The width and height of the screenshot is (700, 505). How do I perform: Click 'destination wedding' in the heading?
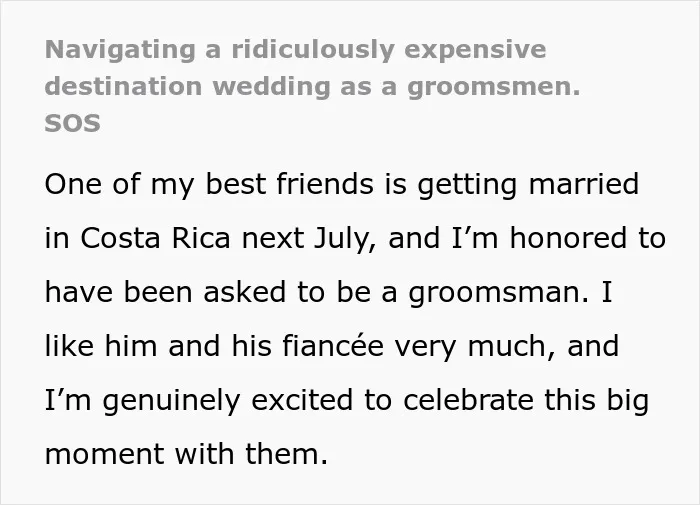click(x=188, y=86)
